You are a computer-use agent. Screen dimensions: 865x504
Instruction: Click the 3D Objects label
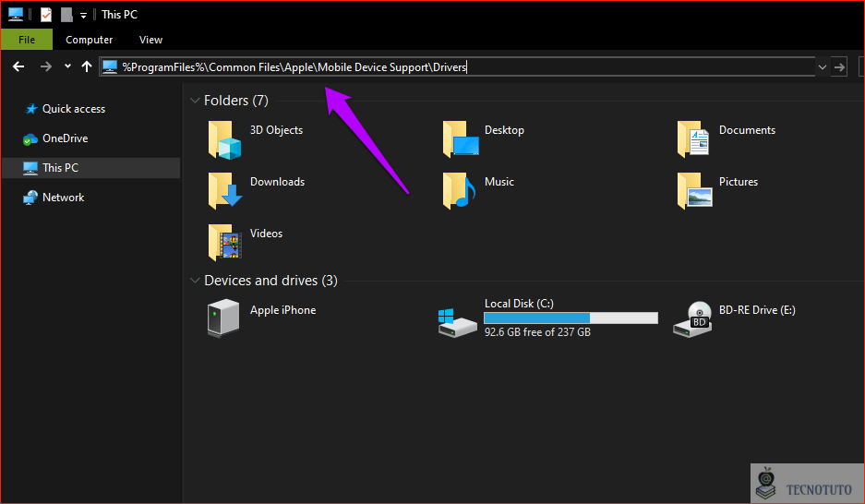point(276,130)
